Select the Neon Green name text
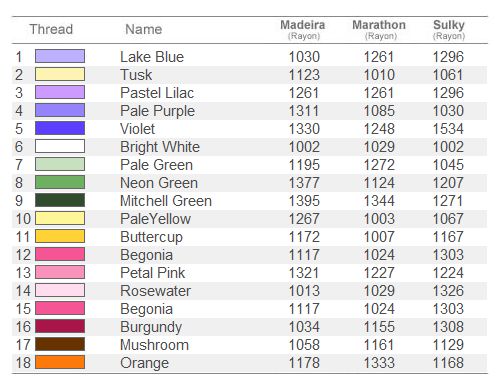Screen dimensions: 500x384 coord(159,183)
